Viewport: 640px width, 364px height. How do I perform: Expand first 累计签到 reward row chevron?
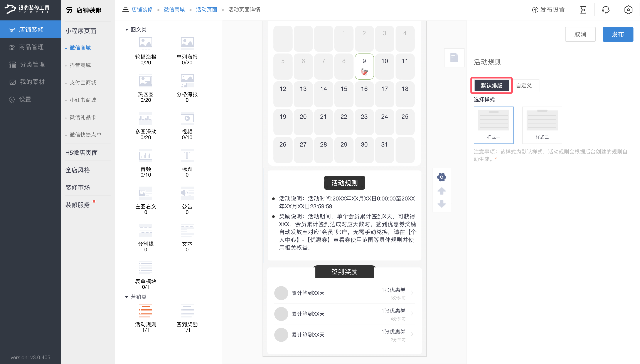[412, 292]
